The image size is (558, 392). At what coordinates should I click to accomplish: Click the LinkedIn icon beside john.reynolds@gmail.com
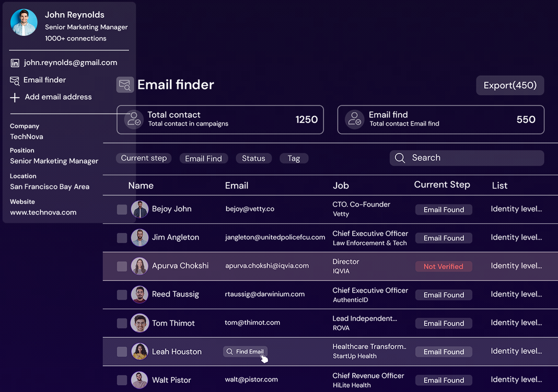[x=15, y=63]
